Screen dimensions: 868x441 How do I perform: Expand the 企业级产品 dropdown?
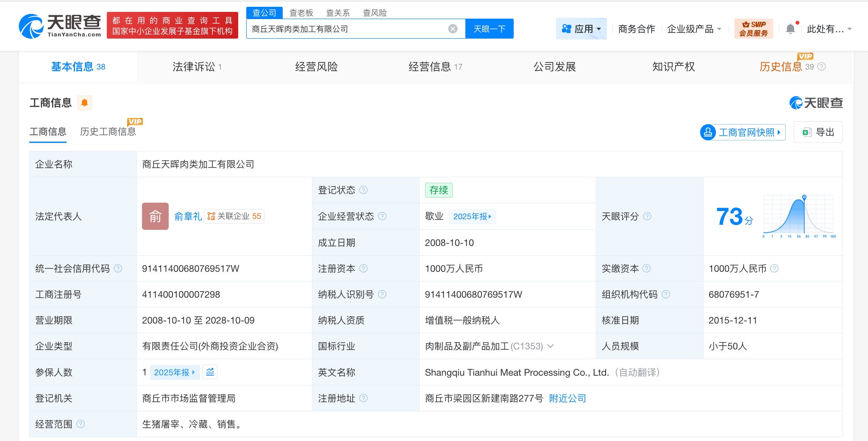694,29
